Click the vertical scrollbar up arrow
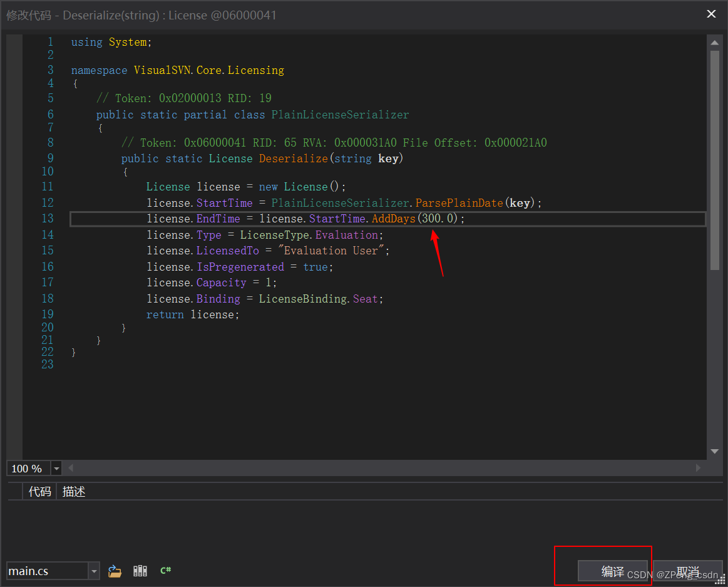 (x=714, y=43)
